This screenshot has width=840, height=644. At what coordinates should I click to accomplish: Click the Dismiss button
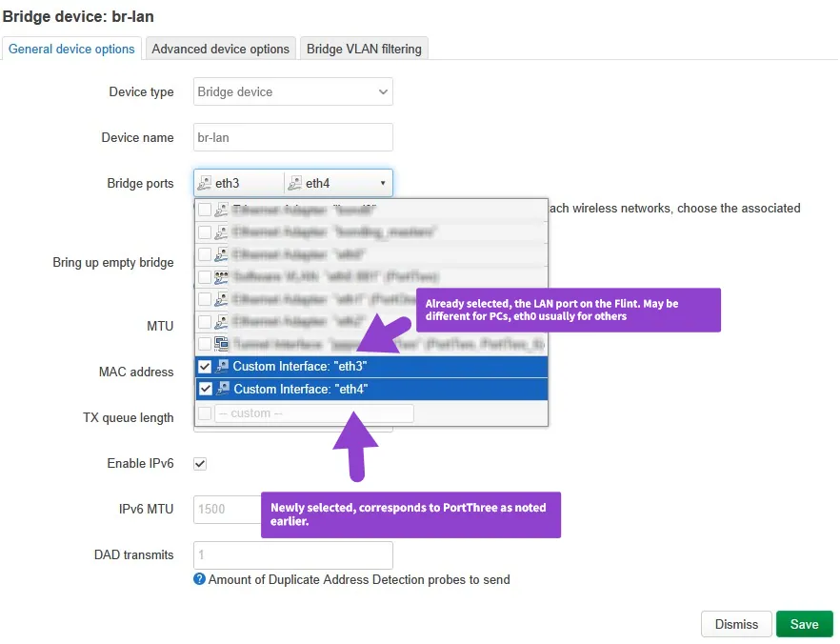click(x=736, y=624)
